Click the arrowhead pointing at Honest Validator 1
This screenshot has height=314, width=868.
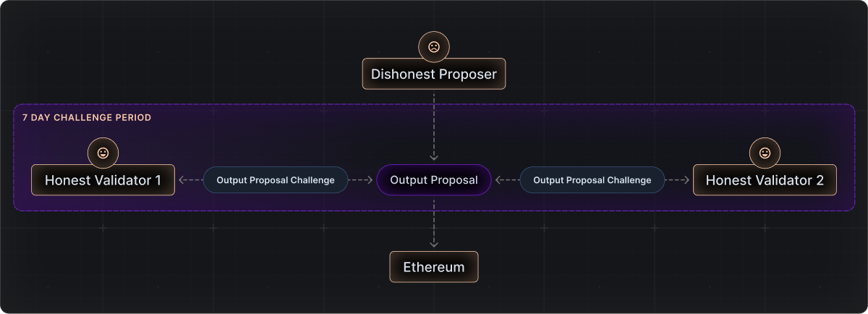click(x=181, y=180)
